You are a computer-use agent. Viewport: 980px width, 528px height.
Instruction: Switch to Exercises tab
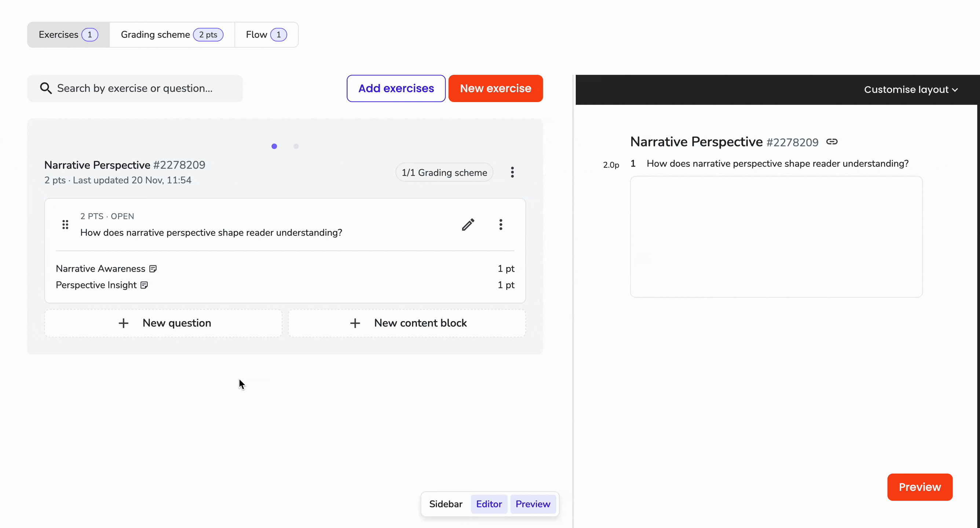(x=69, y=34)
